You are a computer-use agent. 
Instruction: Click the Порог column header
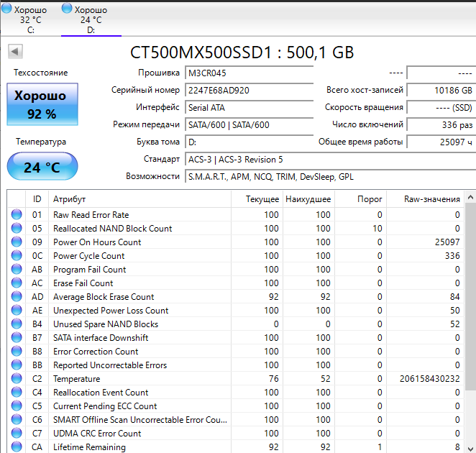(x=361, y=199)
